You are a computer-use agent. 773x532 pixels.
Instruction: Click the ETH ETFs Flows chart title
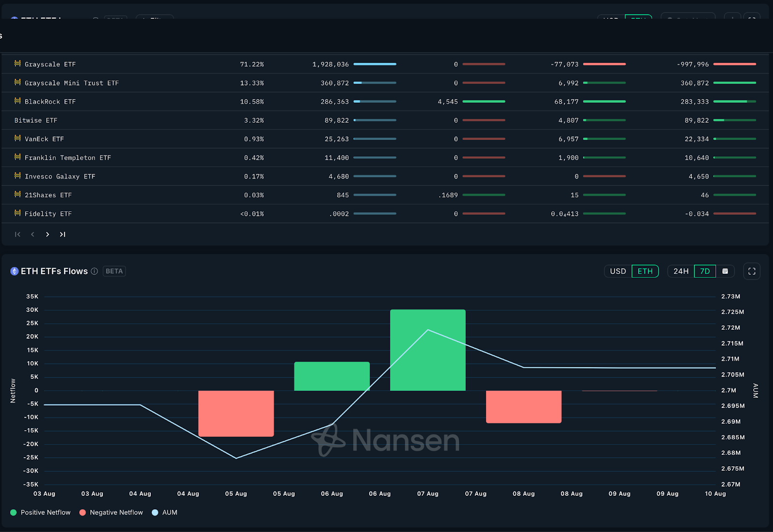pyautogui.click(x=54, y=271)
